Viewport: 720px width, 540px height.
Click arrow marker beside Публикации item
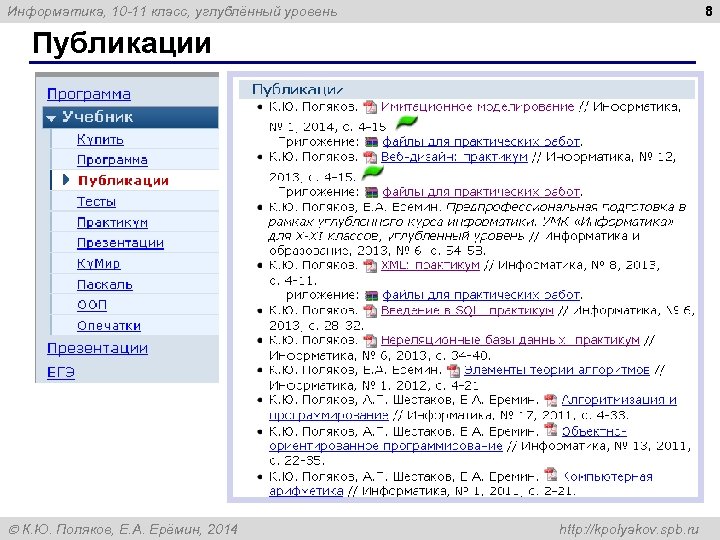pyautogui.click(x=66, y=180)
